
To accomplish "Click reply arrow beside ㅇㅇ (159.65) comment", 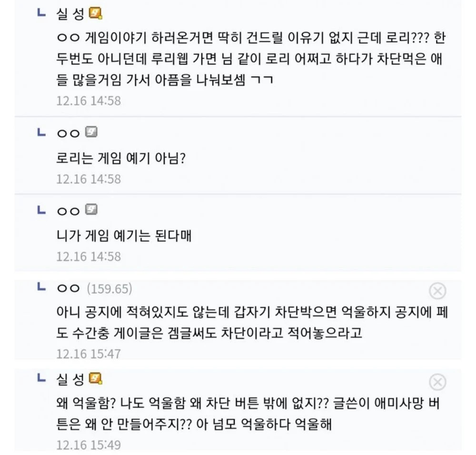I will coord(41,286).
